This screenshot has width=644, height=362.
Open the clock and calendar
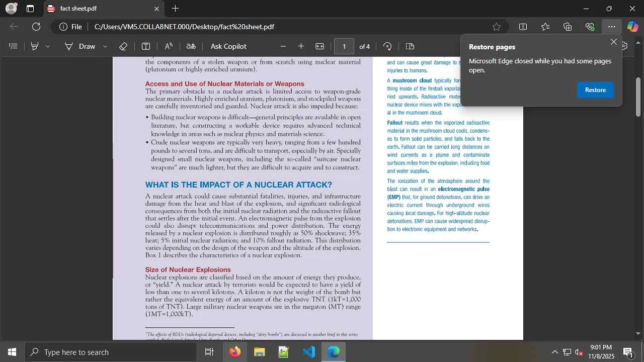[601, 352]
